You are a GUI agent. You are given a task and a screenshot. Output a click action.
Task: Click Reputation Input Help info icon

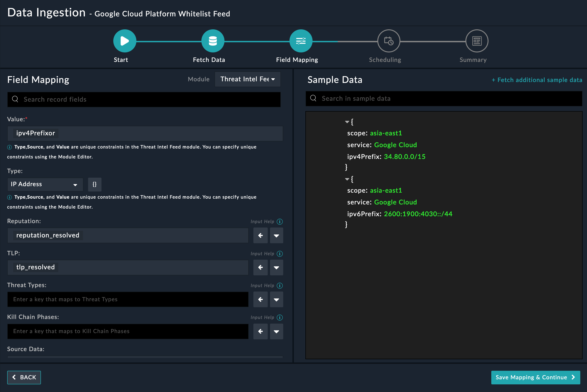tap(280, 222)
